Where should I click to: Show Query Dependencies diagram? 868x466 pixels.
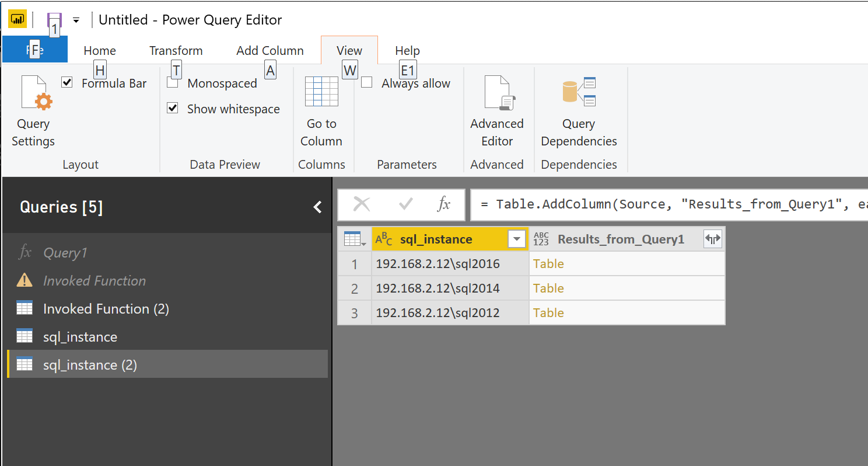[579, 111]
